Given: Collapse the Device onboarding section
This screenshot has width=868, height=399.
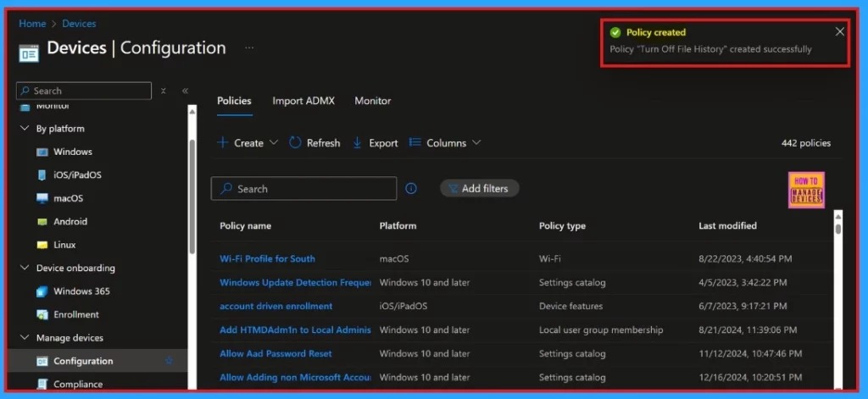Looking at the screenshot, I should 25,268.
